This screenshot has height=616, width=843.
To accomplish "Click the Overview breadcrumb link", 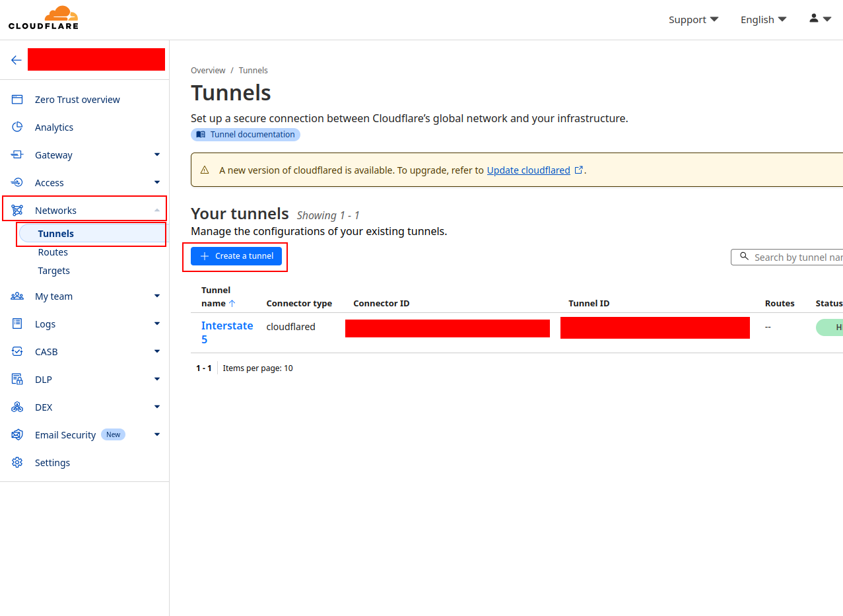I will [208, 71].
